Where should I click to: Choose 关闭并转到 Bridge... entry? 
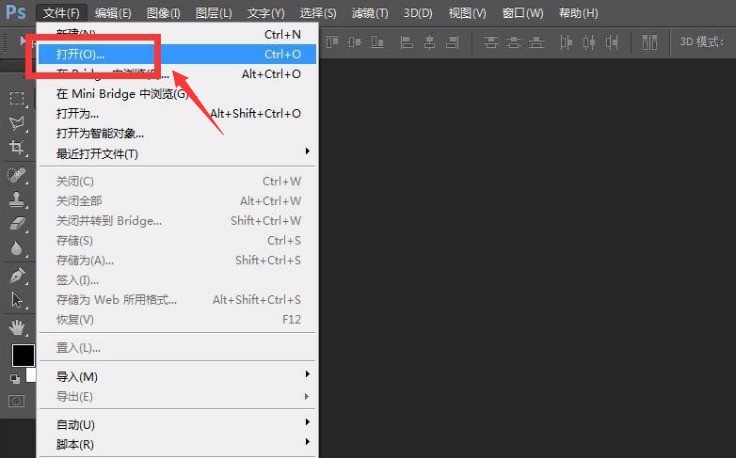pos(177,221)
